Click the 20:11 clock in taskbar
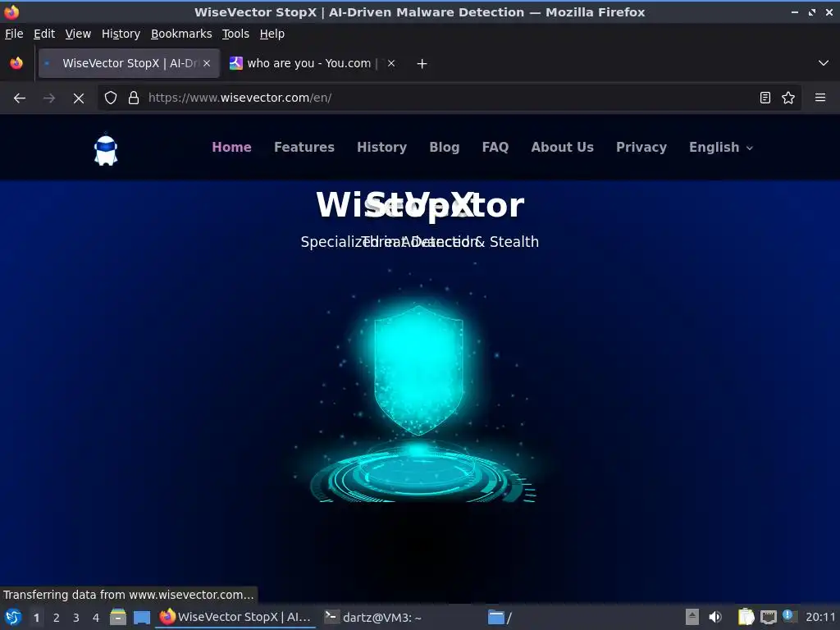840x630 pixels. click(820, 617)
